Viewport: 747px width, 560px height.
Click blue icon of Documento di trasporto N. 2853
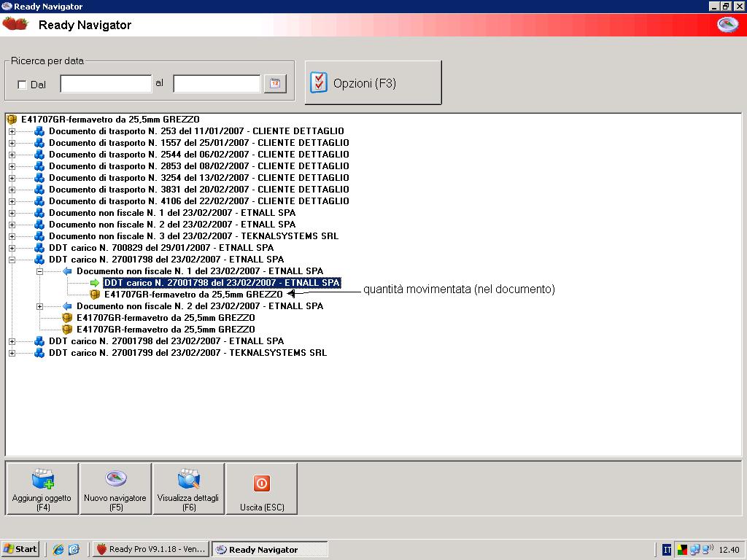click(39, 166)
